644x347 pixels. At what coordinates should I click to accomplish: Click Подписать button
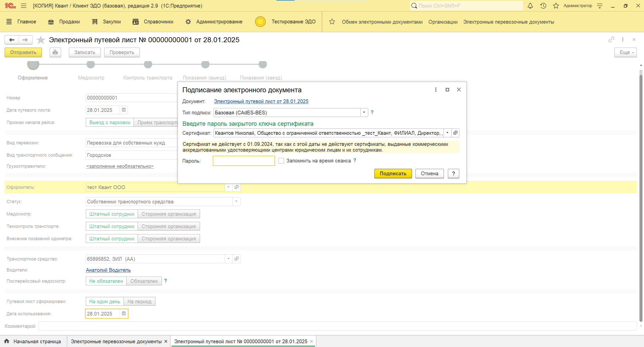click(393, 173)
